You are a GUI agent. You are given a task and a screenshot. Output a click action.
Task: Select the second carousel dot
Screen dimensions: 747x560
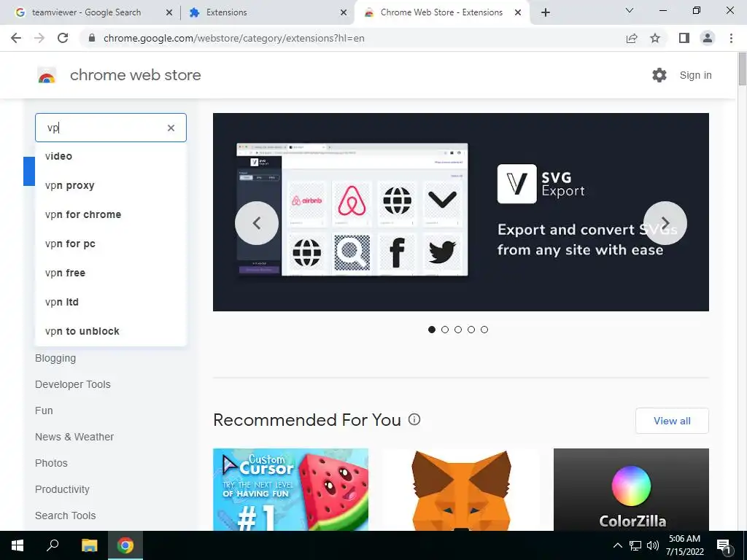click(x=445, y=330)
